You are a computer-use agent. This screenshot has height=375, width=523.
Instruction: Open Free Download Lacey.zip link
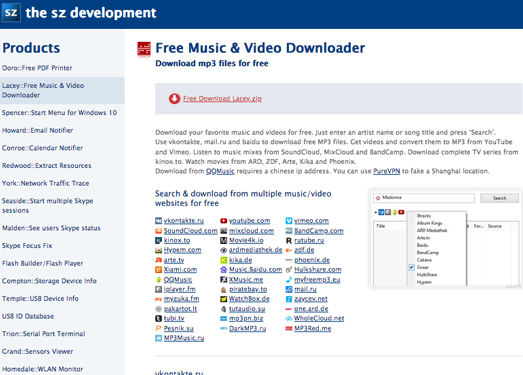[222, 99]
